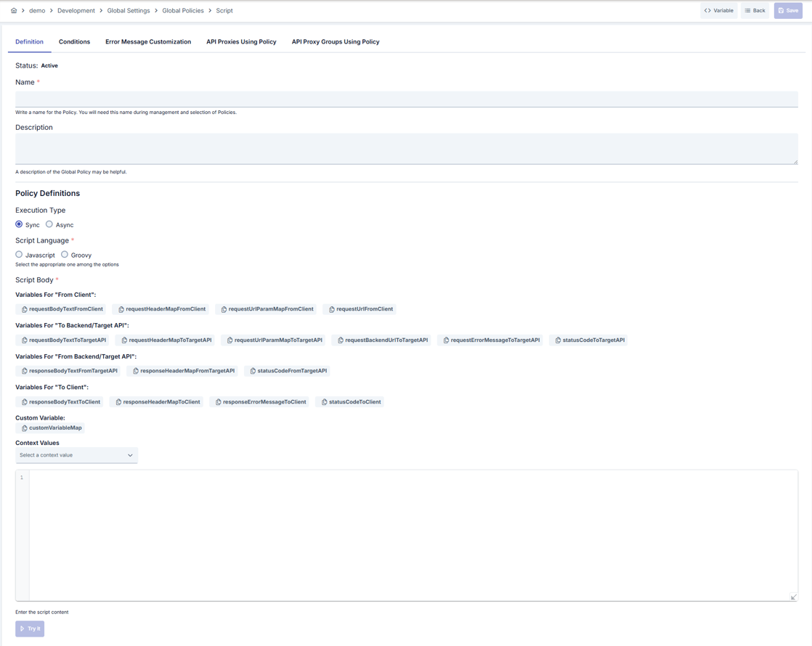Click the Back button
Screen dimensions: 812x646
pyautogui.click(x=755, y=10)
